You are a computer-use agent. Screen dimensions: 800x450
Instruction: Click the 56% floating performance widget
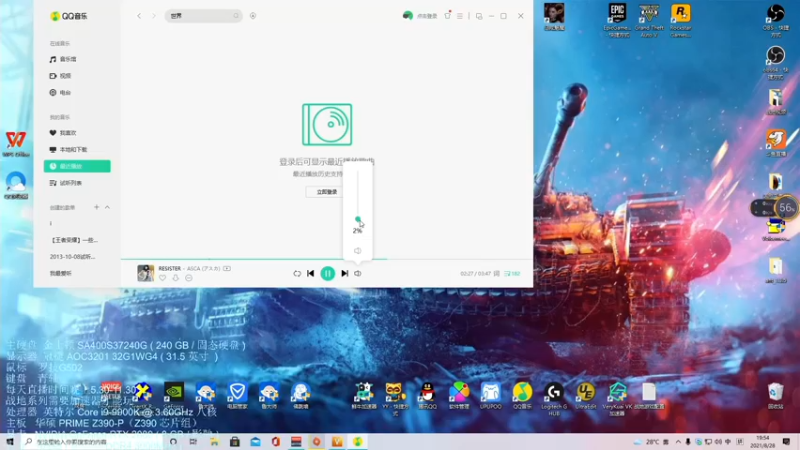(786, 208)
